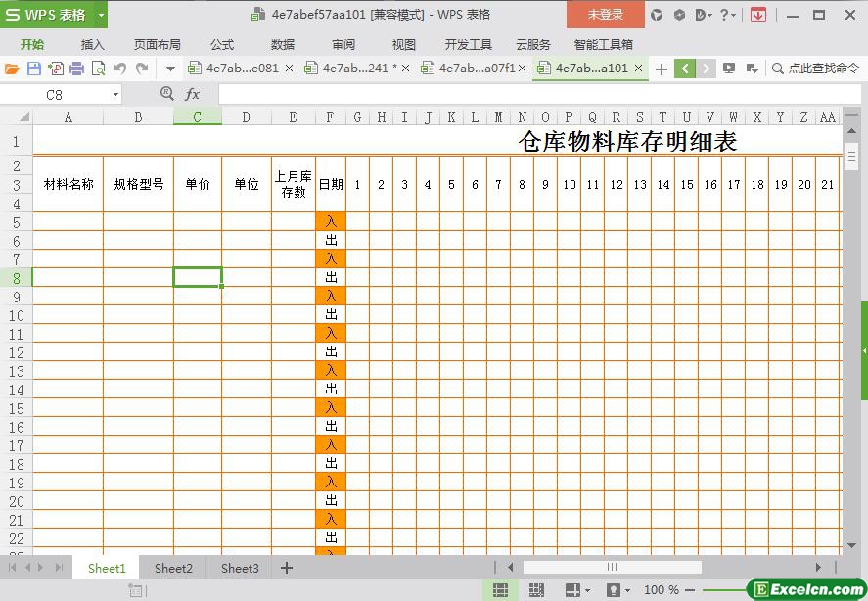Open the WPS 表格 application menu dropdown
This screenshot has width=868, height=601.
[101, 15]
